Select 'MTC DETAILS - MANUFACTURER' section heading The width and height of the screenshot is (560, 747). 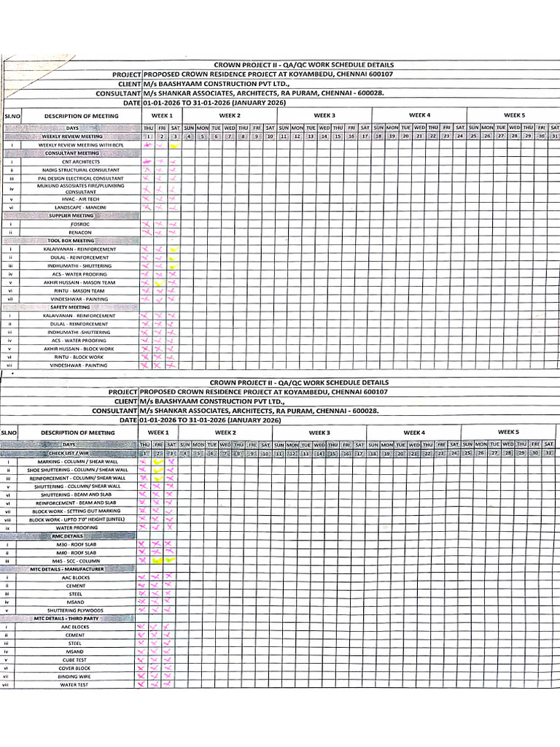(x=66, y=569)
